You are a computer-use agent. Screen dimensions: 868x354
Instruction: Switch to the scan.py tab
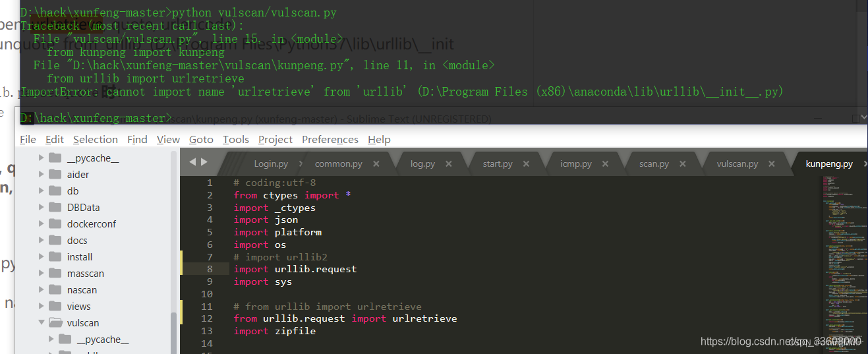(x=654, y=163)
